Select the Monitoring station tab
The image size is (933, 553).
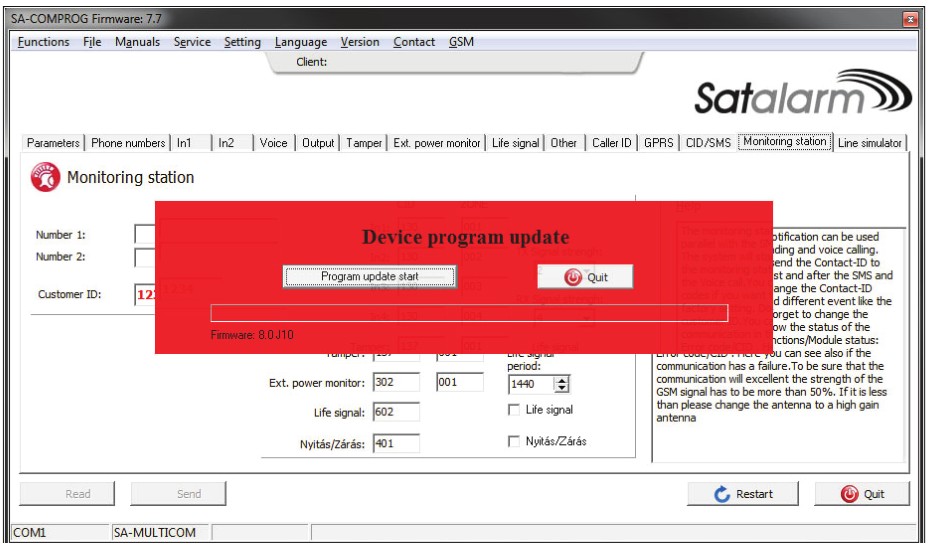pyautogui.click(x=785, y=141)
